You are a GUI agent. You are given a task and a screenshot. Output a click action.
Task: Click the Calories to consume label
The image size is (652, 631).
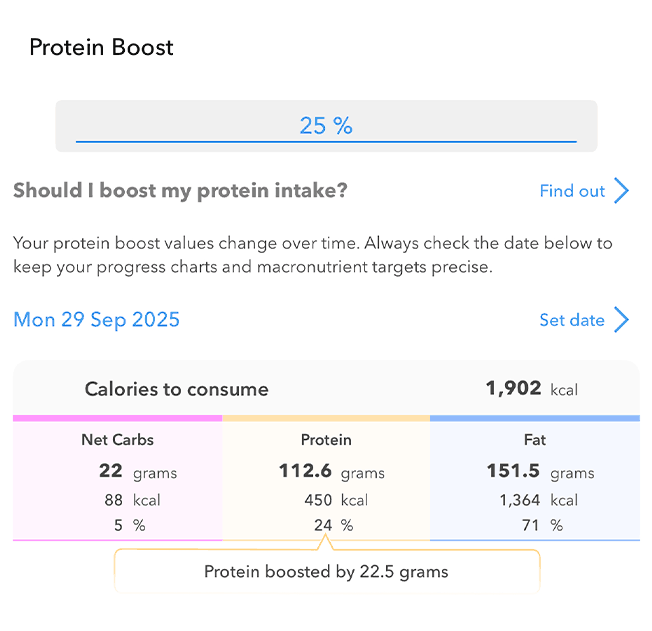(x=176, y=389)
